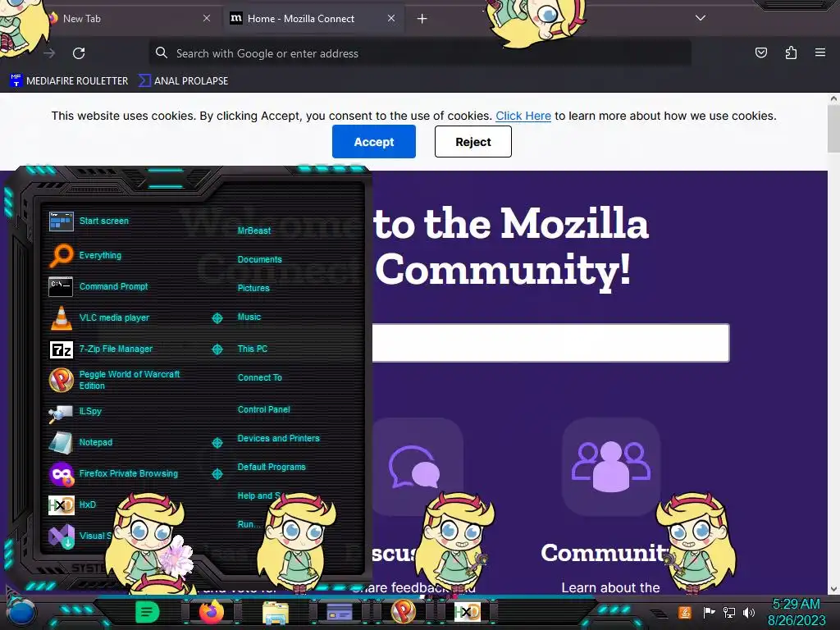Open green notes app in taskbar
840x630 pixels.
pyautogui.click(x=148, y=612)
